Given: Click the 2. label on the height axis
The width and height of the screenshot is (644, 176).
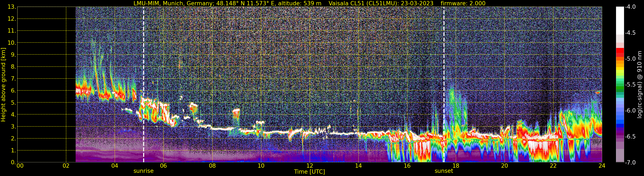Looking at the screenshot, I should [13, 139].
